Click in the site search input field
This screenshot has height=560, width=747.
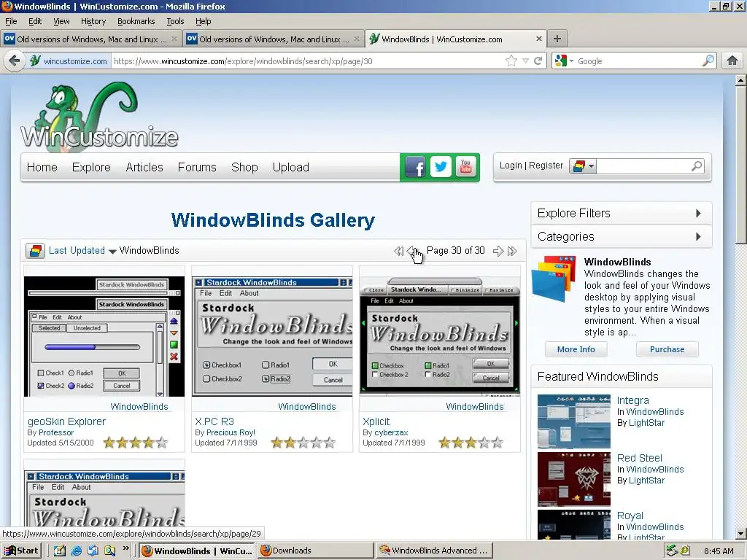643,166
